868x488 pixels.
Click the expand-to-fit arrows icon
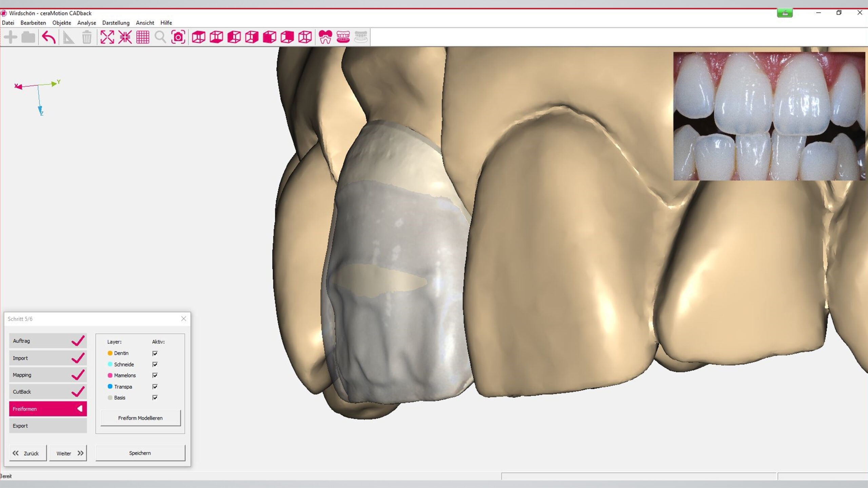pos(107,37)
